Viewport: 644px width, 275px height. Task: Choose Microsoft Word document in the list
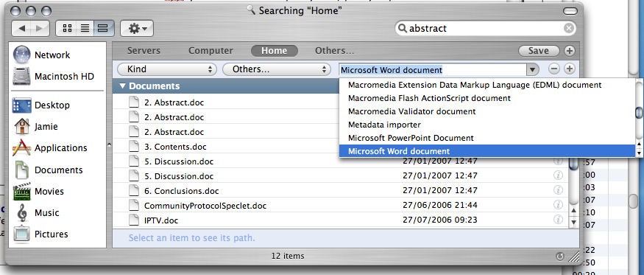point(487,151)
